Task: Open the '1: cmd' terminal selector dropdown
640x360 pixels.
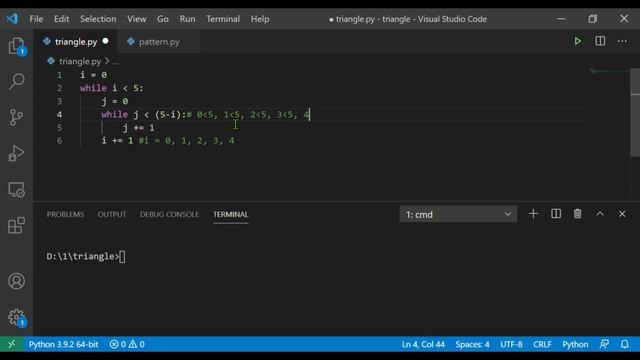Action: [458, 214]
